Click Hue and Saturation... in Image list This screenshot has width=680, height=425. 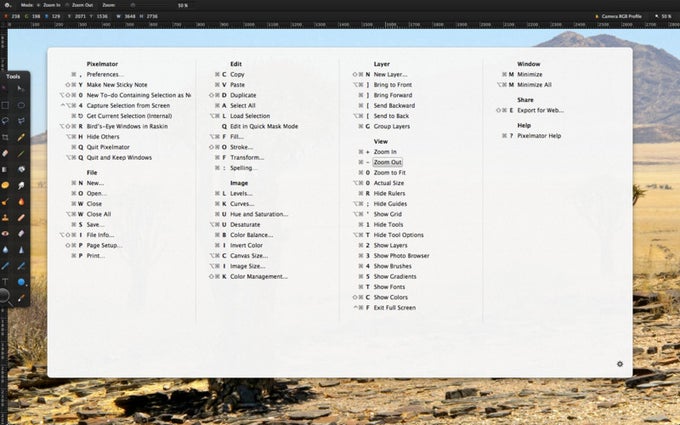pos(259,214)
